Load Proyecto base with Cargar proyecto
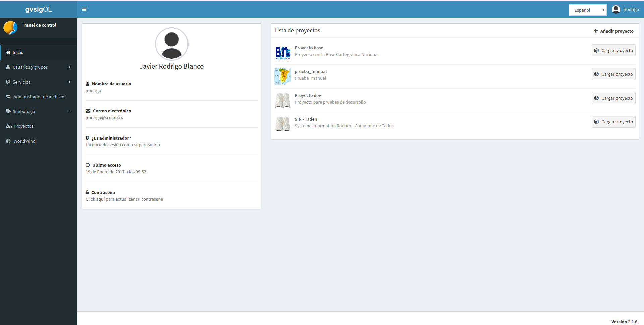This screenshot has height=325, width=644. 613,51
